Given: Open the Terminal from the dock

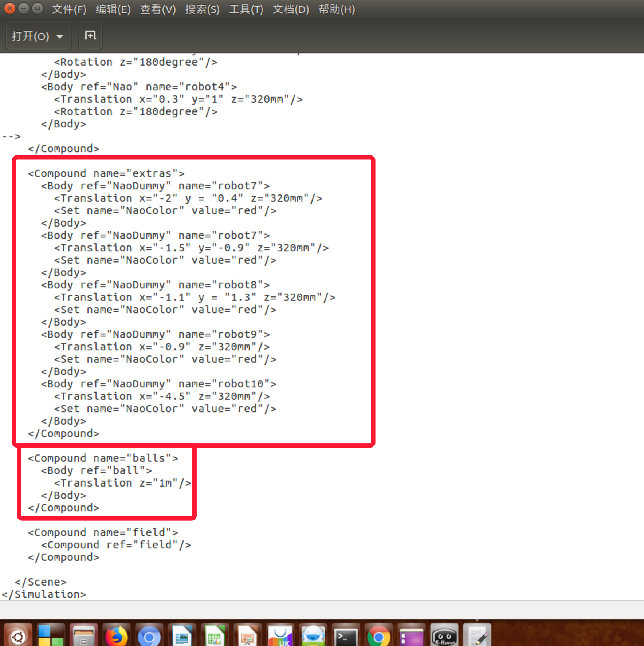Looking at the screenshot, I should [346, 635].
